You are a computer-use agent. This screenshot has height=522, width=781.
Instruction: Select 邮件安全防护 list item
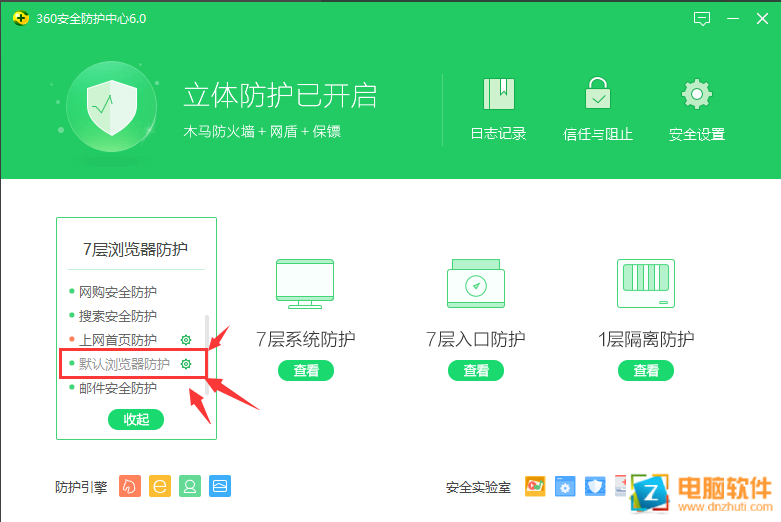click(x=118, y=388)
